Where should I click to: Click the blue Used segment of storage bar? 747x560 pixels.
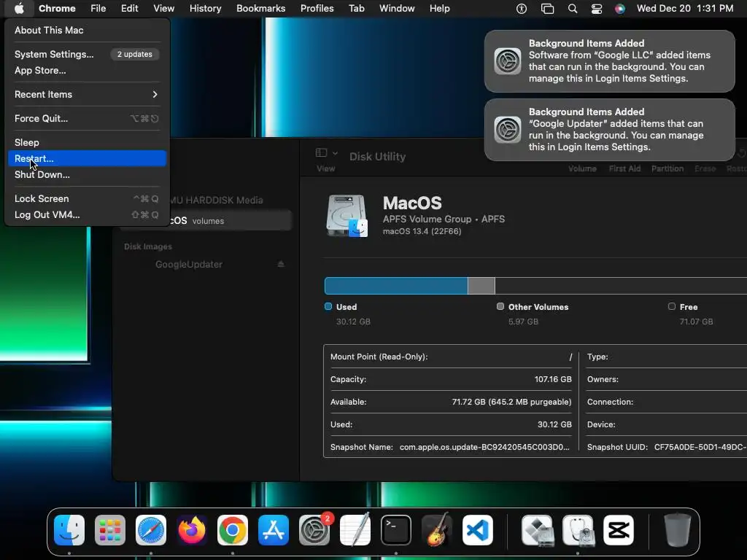coord(396,286)
